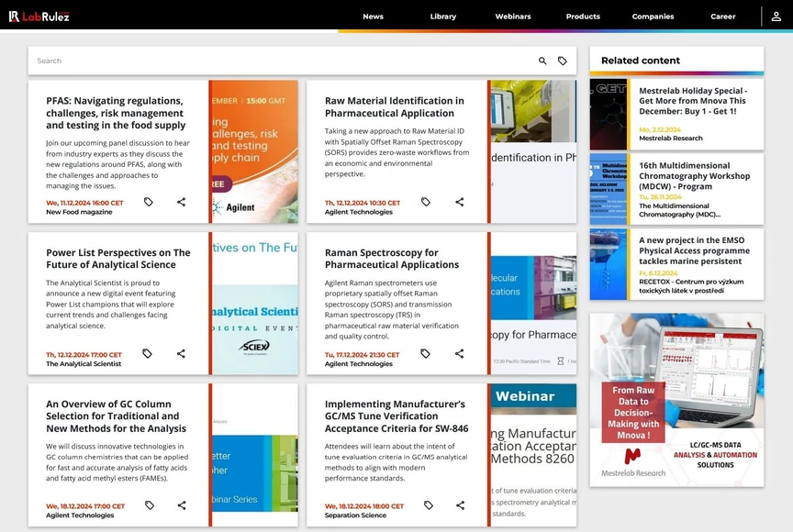Viewport: 793px width, 532px height.
Task: Share the GC/MS Tune Verification card
Action: (x=460, y=505)
